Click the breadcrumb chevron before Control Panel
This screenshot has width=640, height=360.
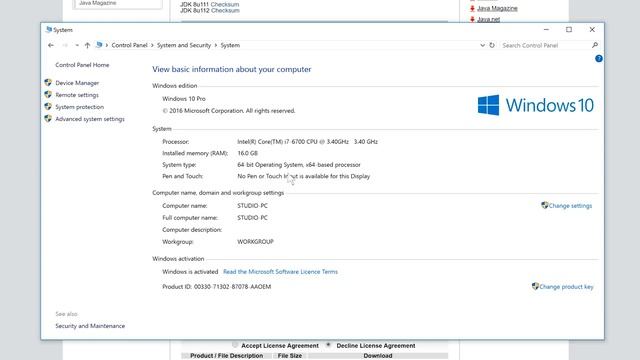click(x=107, y=45)
